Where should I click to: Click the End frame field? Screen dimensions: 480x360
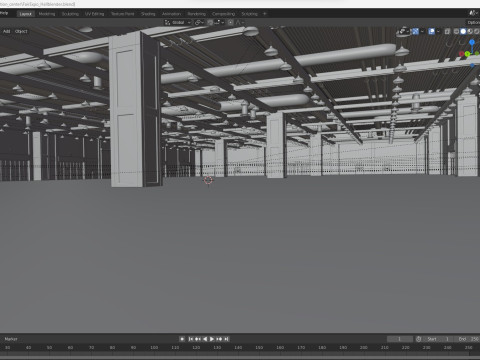468,339
